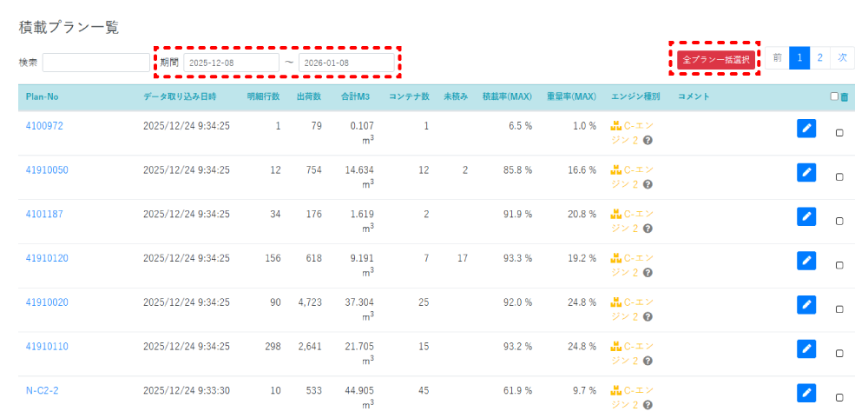This screenshot has width=868, height=418.
Task: Open plan link 41910050
Action: (x=47, y=169)
